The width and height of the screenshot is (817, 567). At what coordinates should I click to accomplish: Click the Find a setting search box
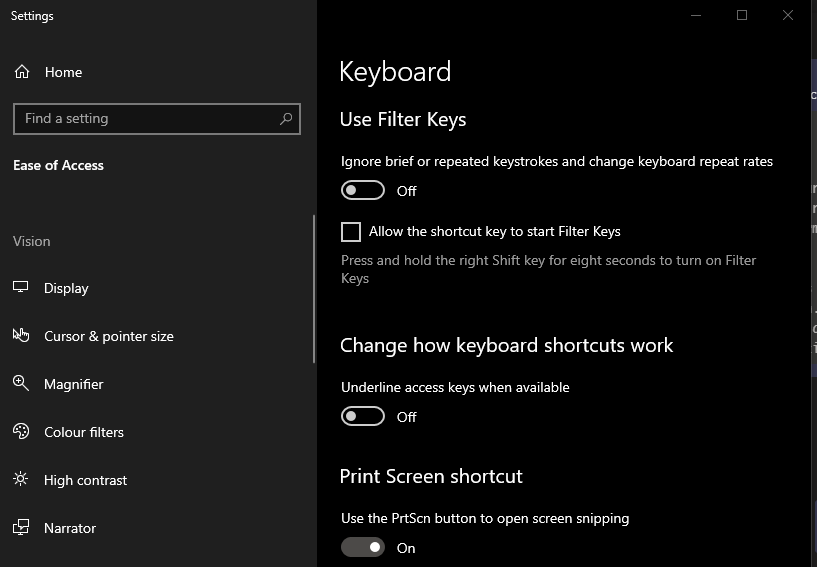point(157,119)
